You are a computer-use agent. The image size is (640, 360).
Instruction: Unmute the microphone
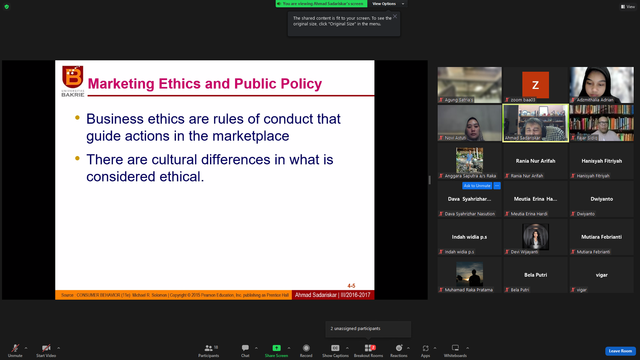(x=15, y=350)
